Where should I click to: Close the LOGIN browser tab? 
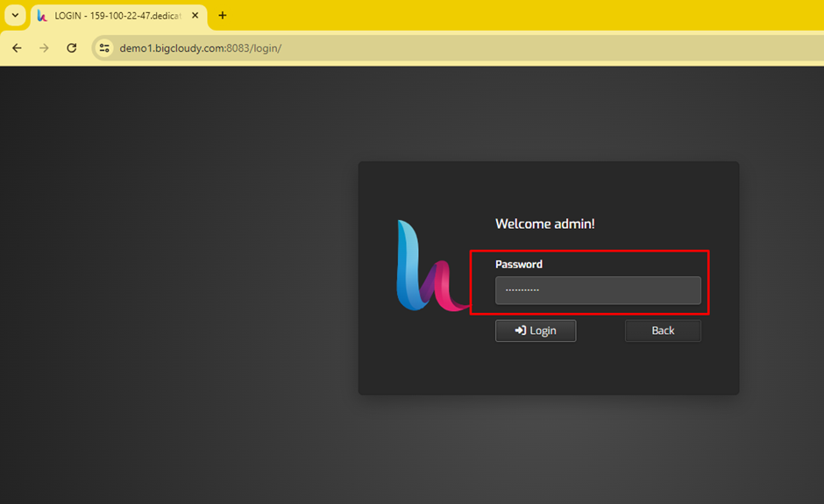195,16
